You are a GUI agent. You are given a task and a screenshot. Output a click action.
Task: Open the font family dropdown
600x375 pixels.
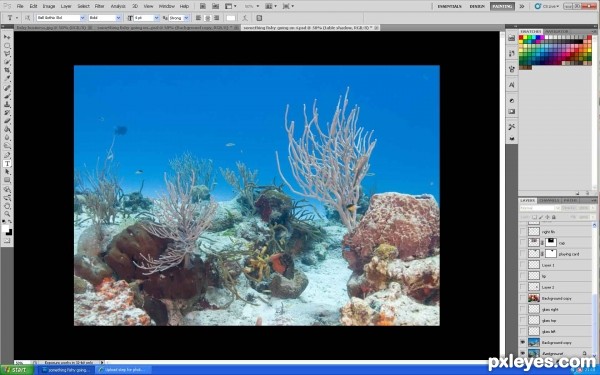(x=82, y=18)
